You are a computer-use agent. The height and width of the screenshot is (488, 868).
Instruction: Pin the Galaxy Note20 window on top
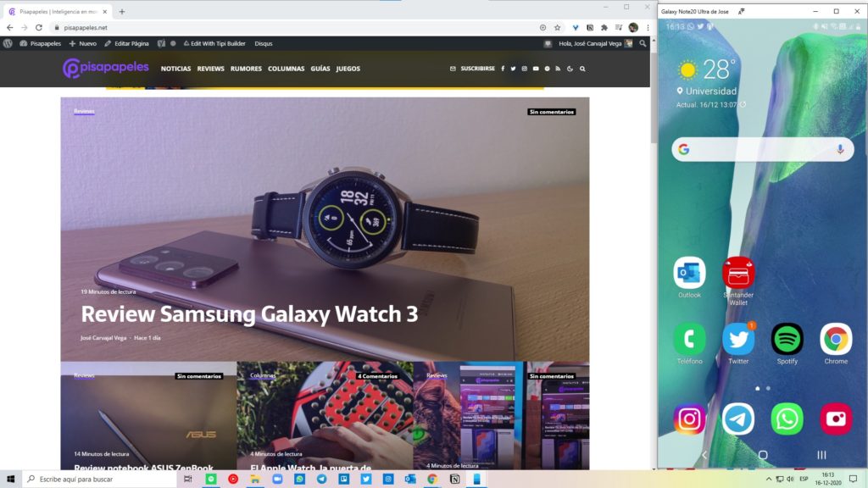click(741, 11)
